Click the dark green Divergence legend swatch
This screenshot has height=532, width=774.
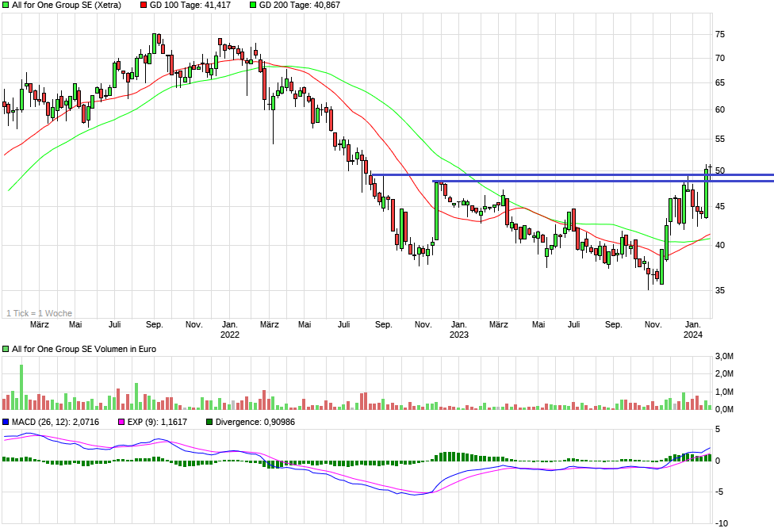(x=209, y=422)
